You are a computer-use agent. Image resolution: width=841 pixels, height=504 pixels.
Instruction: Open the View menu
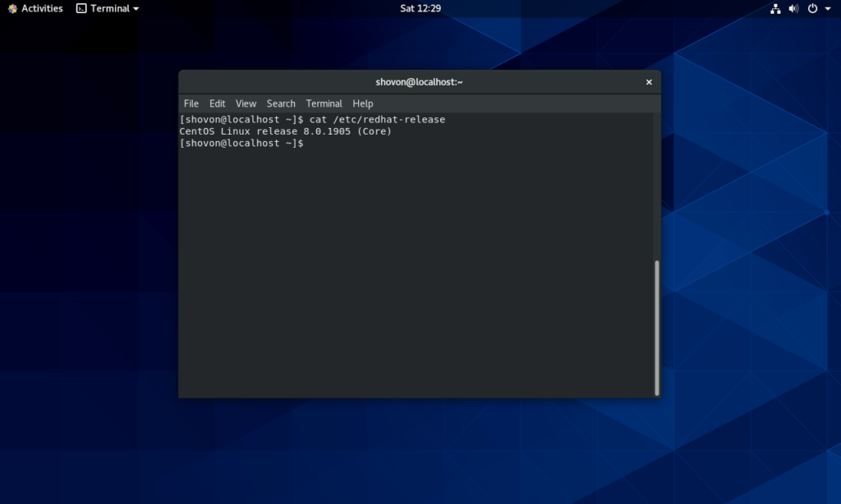coord(246,103)
